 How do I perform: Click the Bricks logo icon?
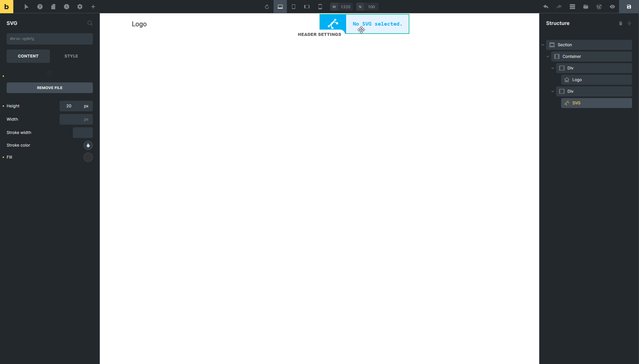pyautogui.click(x=7, y=7)
